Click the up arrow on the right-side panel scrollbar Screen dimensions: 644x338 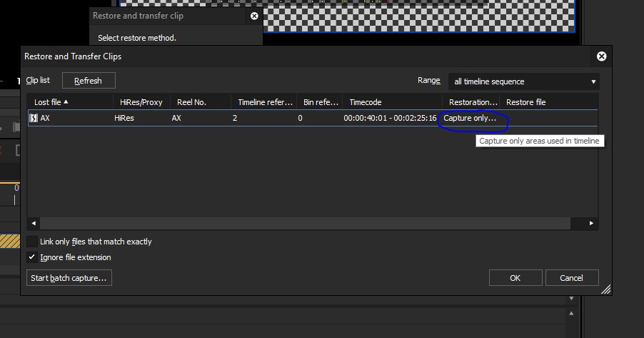click(571, 313)
